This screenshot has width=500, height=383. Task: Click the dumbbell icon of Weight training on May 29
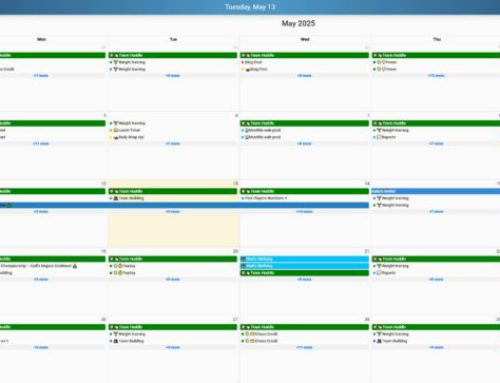(x=379, y=334)
